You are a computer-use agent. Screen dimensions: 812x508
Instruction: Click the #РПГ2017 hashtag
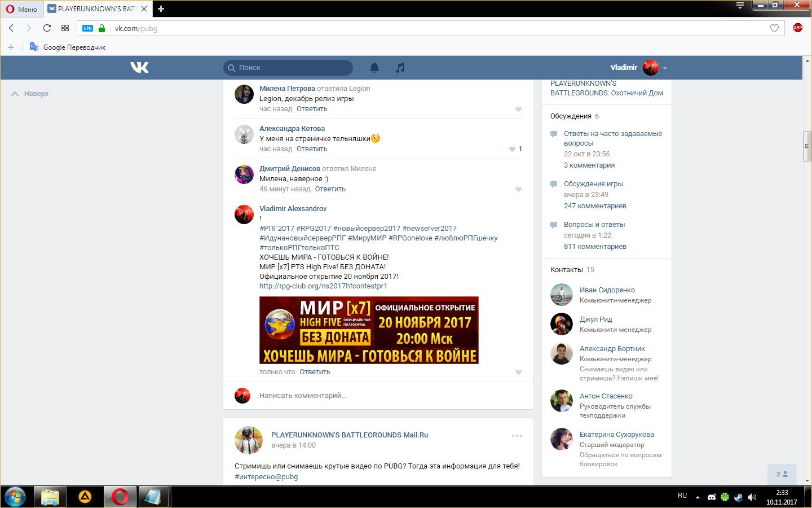[277, 229]
